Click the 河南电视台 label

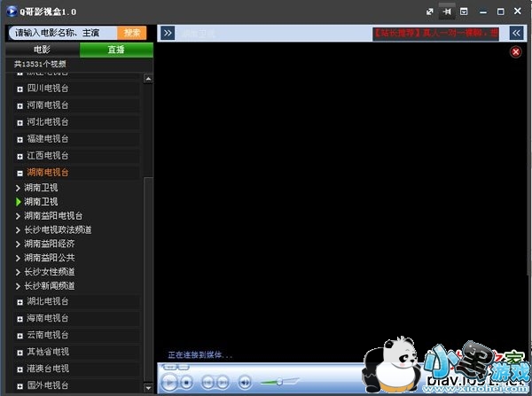tap(48, 105)
